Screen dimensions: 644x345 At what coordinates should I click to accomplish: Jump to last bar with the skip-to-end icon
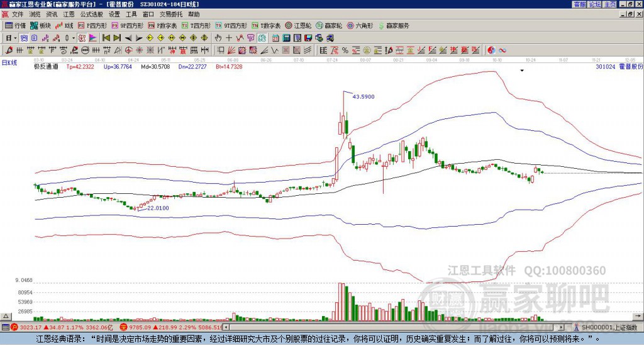pos(117,38)
